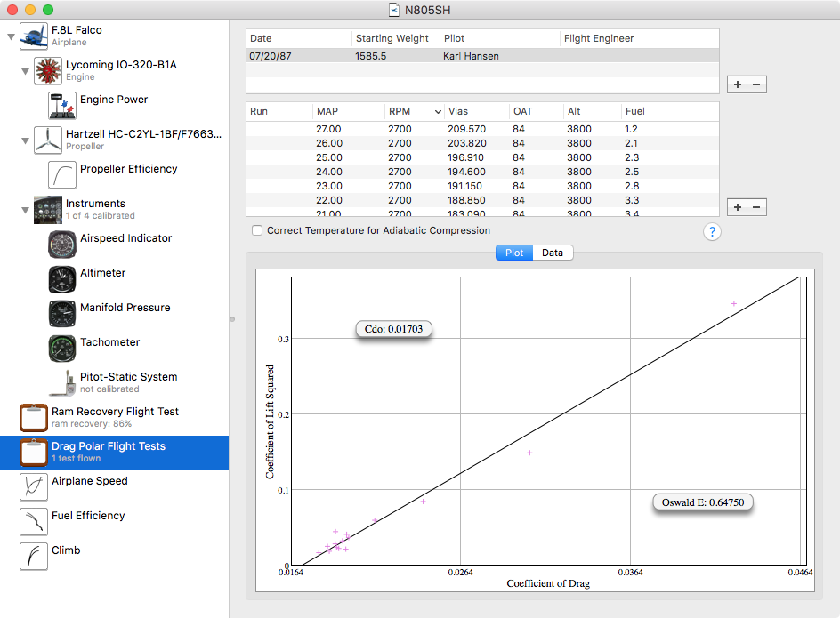Add a new flight test entry
The width and height of the screenshot is (840, 618).
click(737, 84)
